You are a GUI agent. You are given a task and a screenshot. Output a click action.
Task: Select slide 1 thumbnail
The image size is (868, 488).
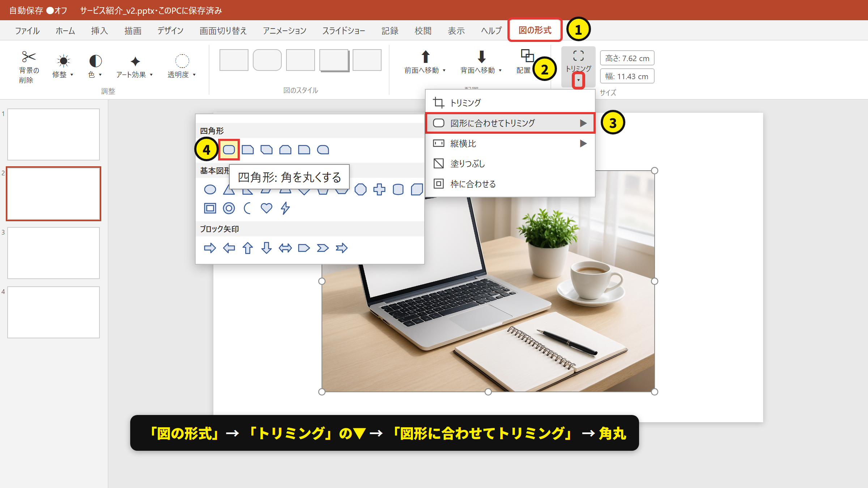(54, 134)
